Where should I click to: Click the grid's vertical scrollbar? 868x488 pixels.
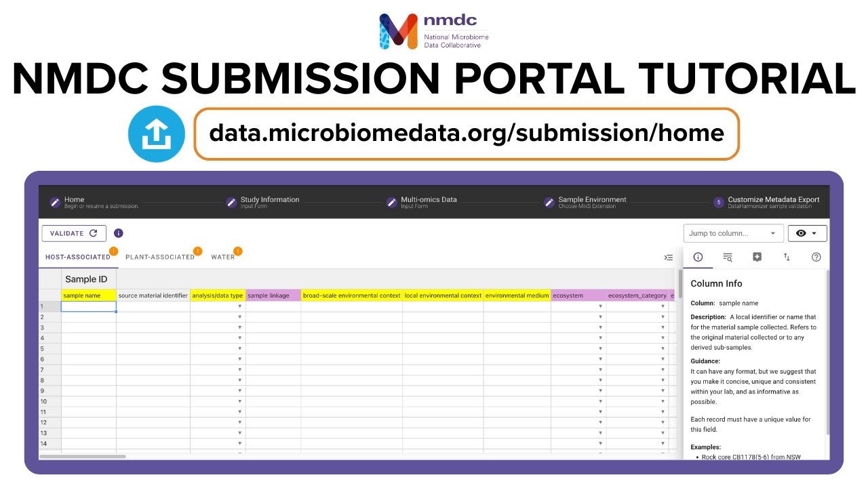(x=680, y=284)
